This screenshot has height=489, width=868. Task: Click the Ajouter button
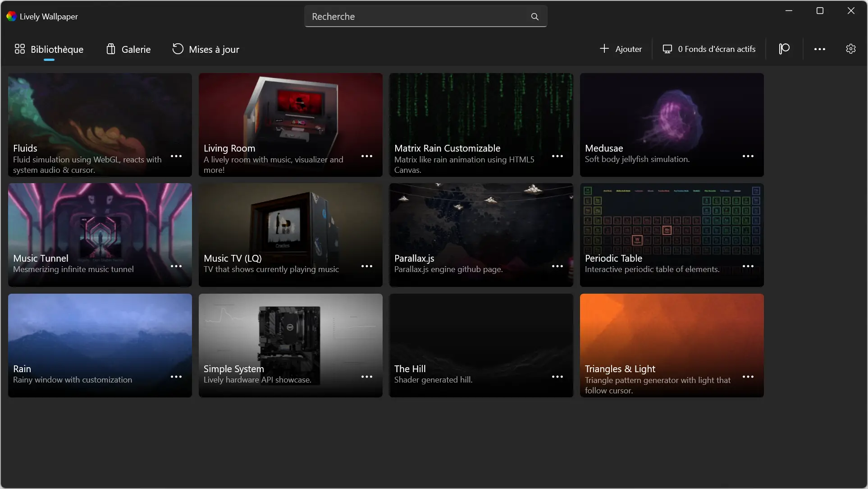621,49
